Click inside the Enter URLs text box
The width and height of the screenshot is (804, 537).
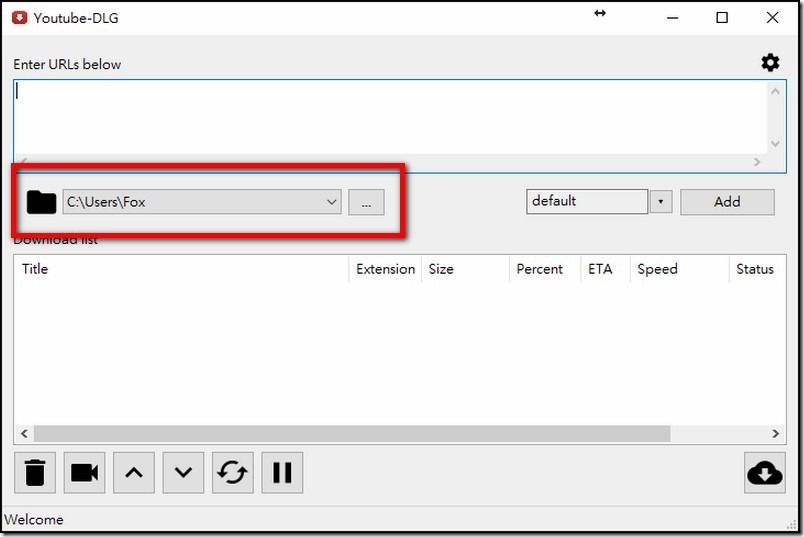point(390,116)
